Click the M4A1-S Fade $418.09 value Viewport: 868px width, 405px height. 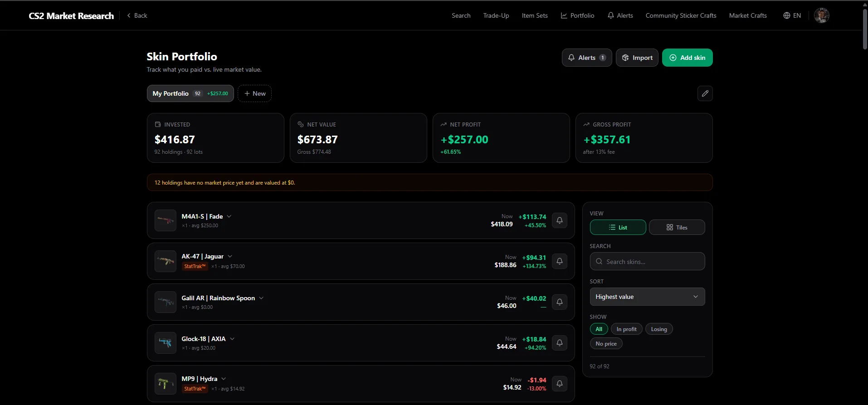pos(502,224)
